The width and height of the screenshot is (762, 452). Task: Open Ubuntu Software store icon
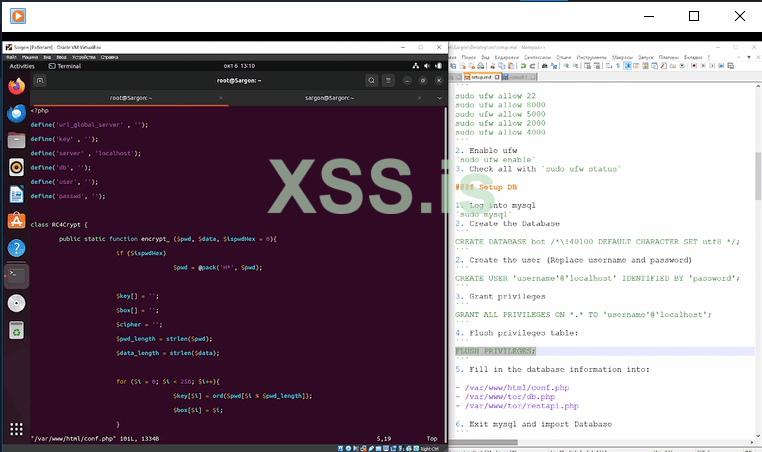tap(16, 220)
